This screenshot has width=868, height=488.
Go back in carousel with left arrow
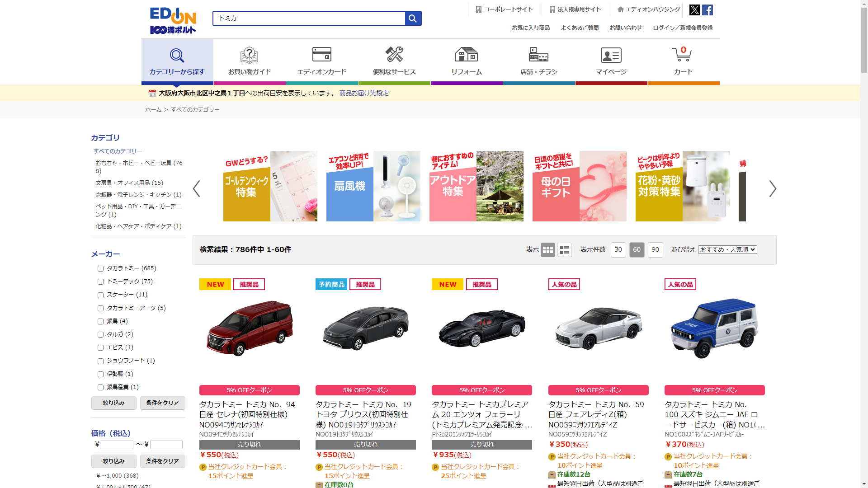[x=197, y=189]
